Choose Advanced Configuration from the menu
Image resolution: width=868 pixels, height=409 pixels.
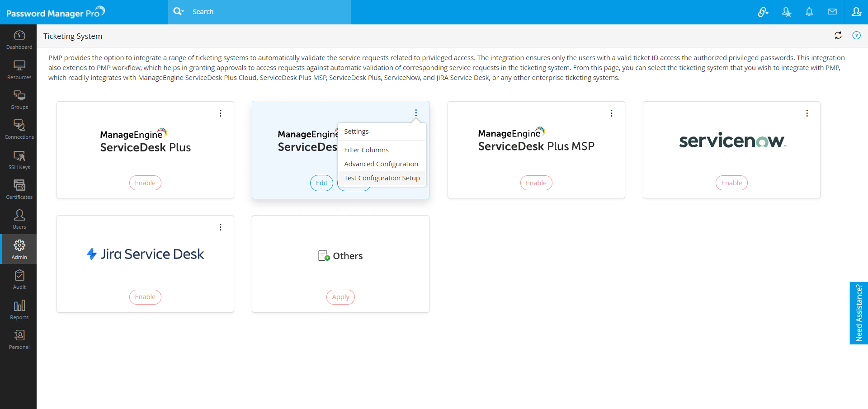[381, 164]
